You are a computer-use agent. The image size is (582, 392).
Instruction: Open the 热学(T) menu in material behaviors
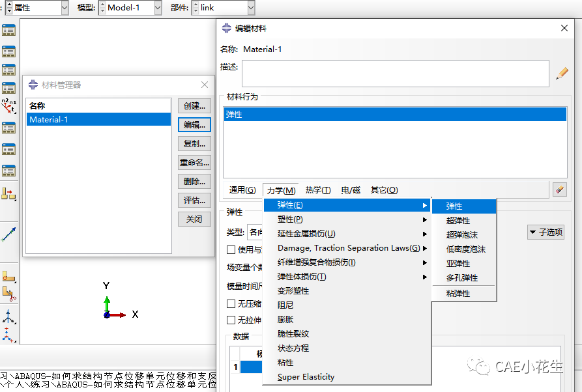point(317,189)
